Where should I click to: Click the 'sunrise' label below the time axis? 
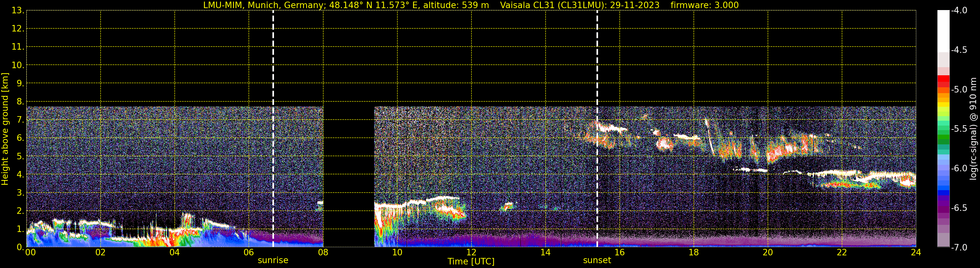[273, 260]
